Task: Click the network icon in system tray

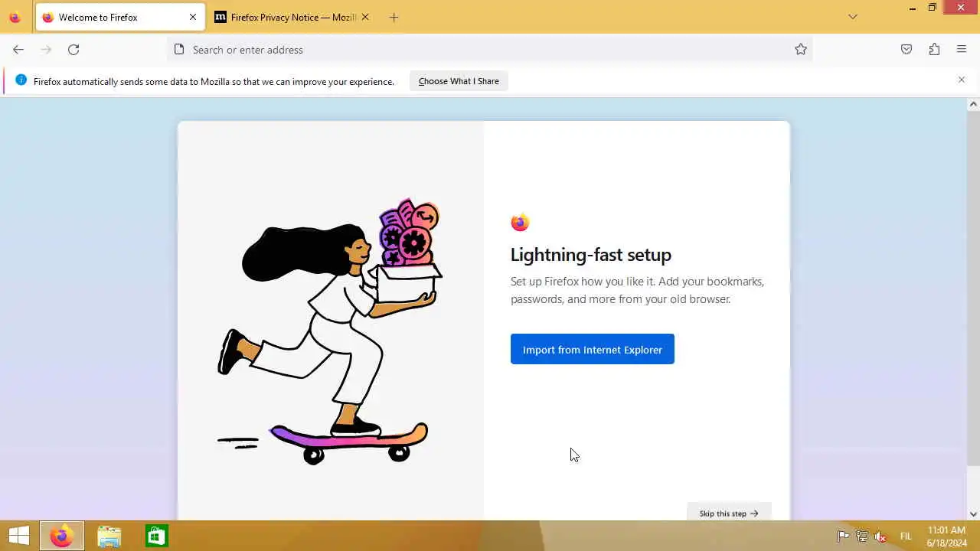Action: tap(862, 536)
